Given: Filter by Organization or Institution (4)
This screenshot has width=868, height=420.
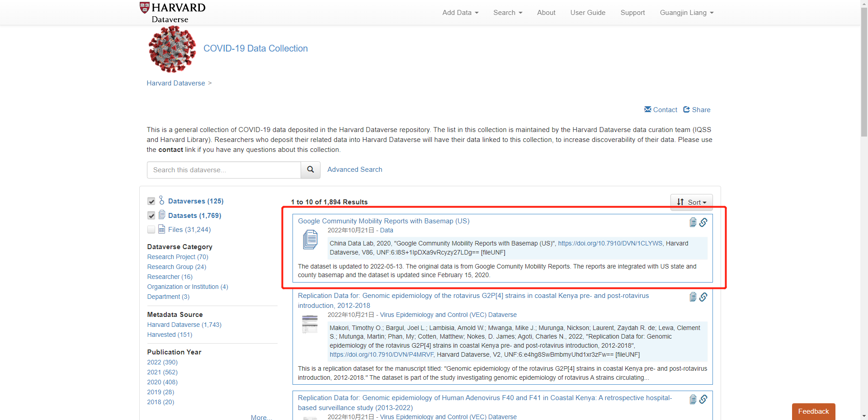Looking at the screenshot, I should (188, 287).
